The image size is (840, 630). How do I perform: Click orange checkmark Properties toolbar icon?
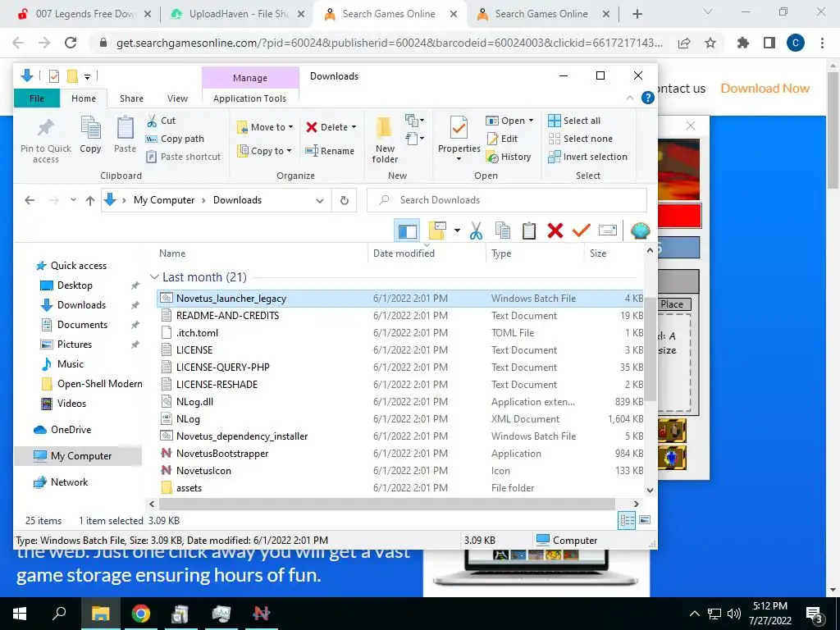(582, 231)
